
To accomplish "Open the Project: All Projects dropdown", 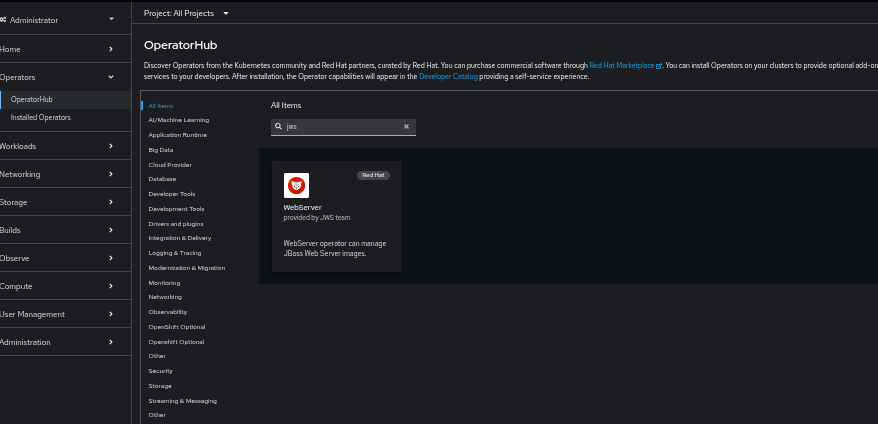I will pyautogui.click(x=186, y=13).
